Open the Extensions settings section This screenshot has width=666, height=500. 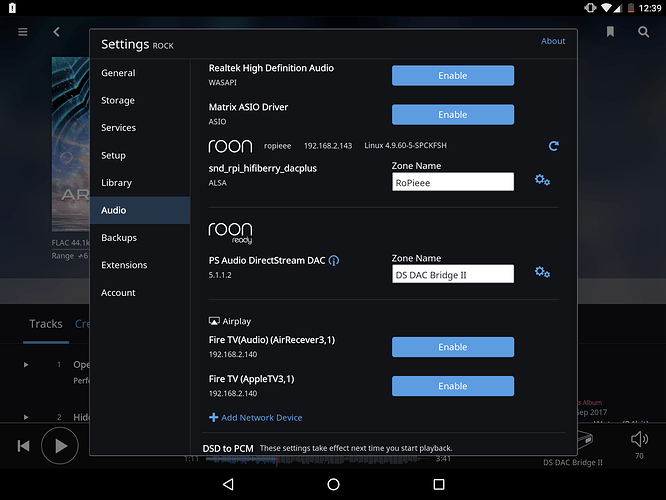(x=140, y=265)
